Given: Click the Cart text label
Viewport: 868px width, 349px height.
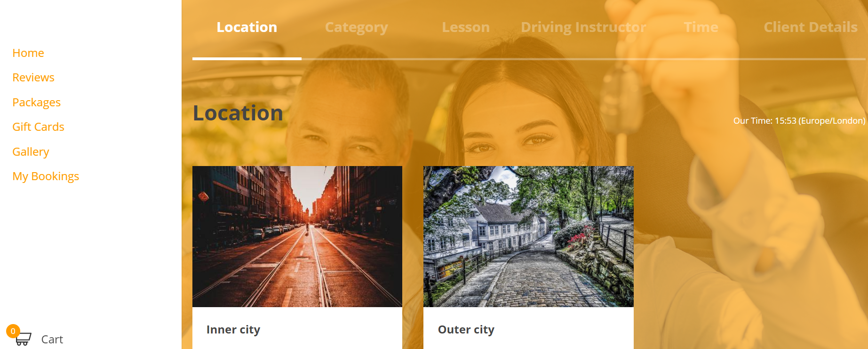Looking at the screenshot, I should 52,340.
